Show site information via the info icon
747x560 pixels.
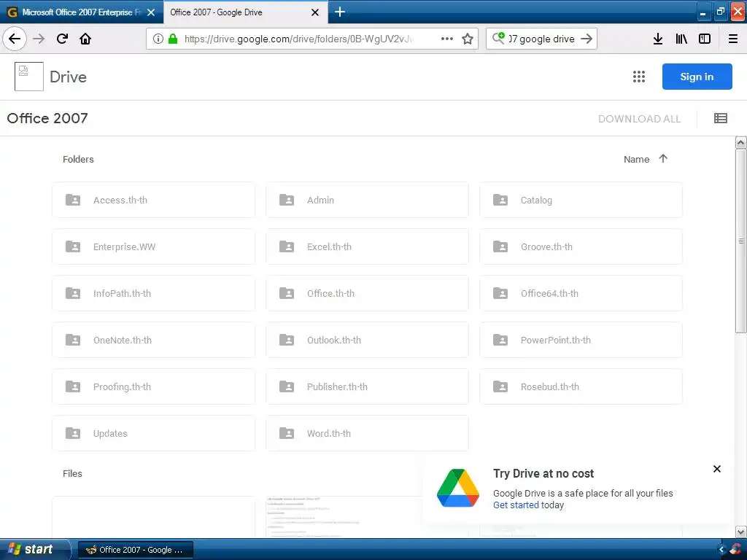(x=158, y=39)
